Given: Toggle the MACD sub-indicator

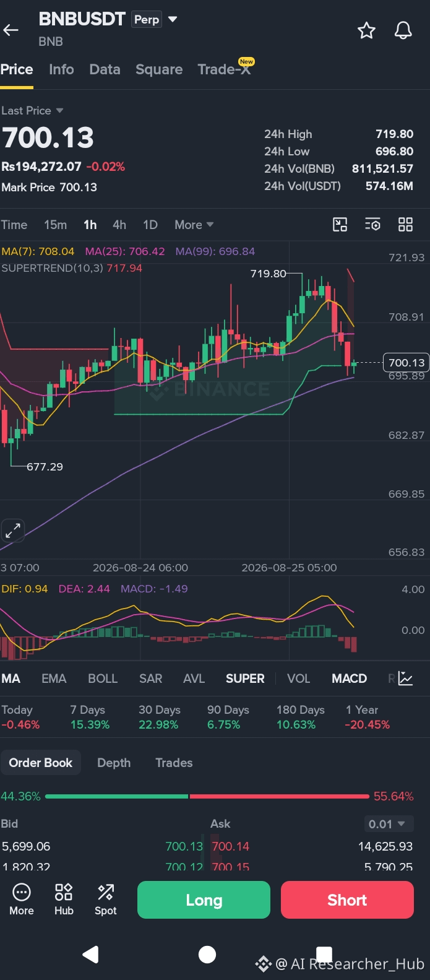Looking at the screenshot, I should coord(349,679).
